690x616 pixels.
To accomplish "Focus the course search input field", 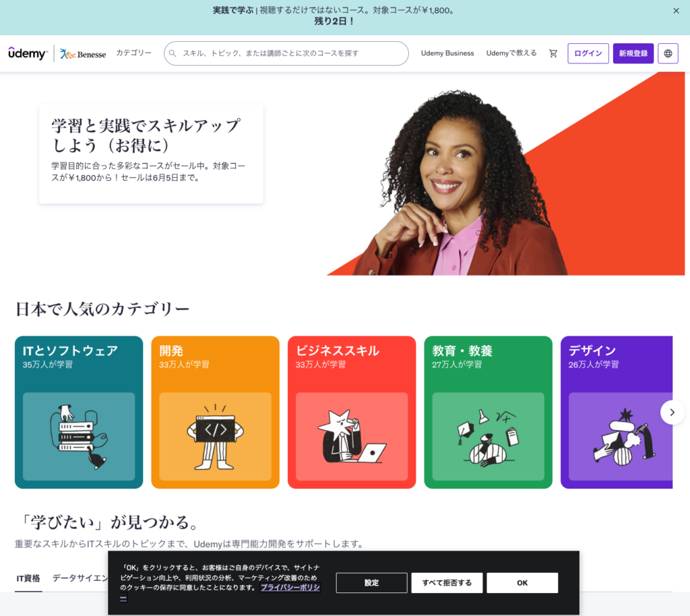I will (286, 53).
